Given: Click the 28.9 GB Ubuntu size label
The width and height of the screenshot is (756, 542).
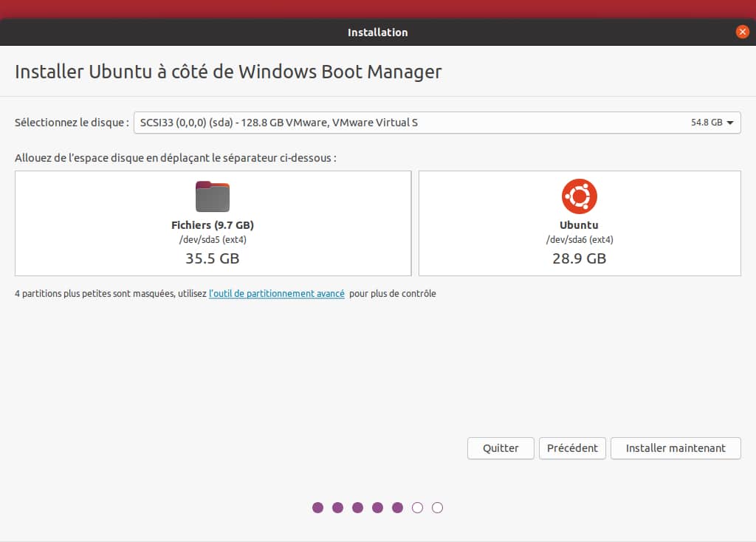Looking at the screenshot, I should pyautogui.click(x=579, y=258).
